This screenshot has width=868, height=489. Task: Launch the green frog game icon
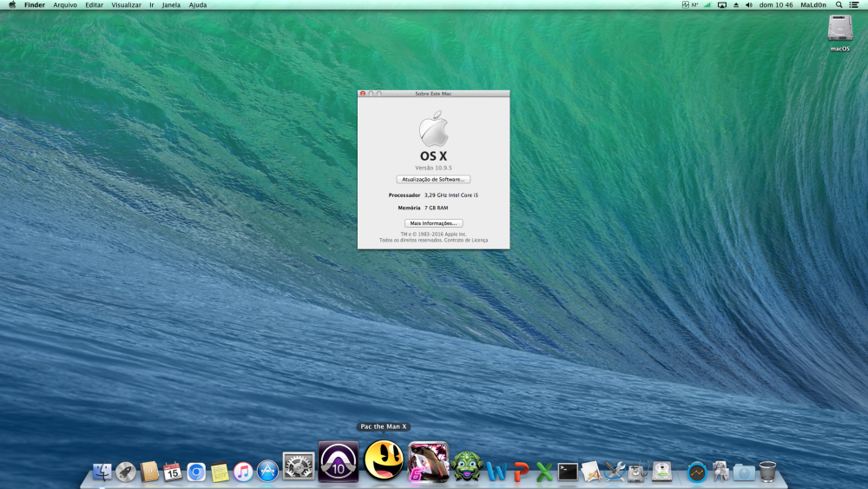coord(467,466)
